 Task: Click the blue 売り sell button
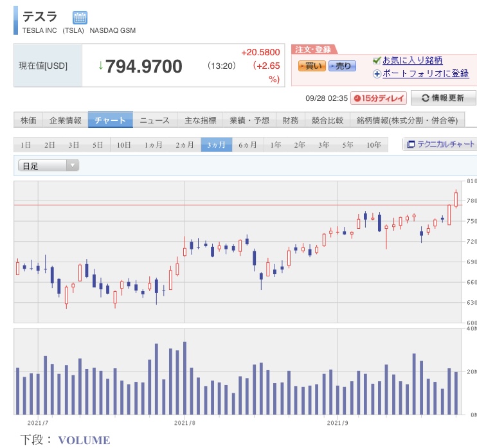342,66
